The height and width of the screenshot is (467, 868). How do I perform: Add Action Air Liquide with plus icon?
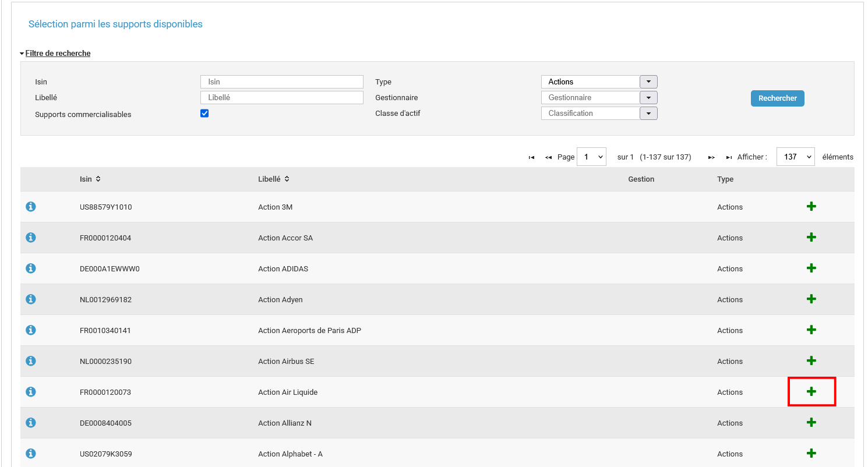[x=811, y=392]
